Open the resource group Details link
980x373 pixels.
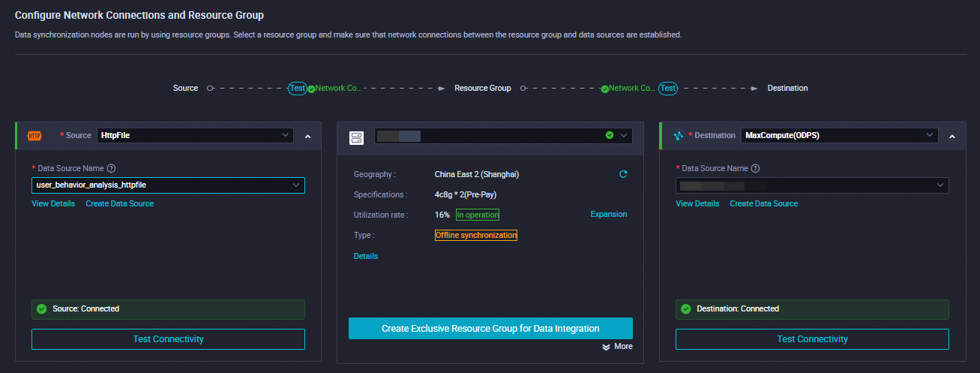[x=366, y=257]
